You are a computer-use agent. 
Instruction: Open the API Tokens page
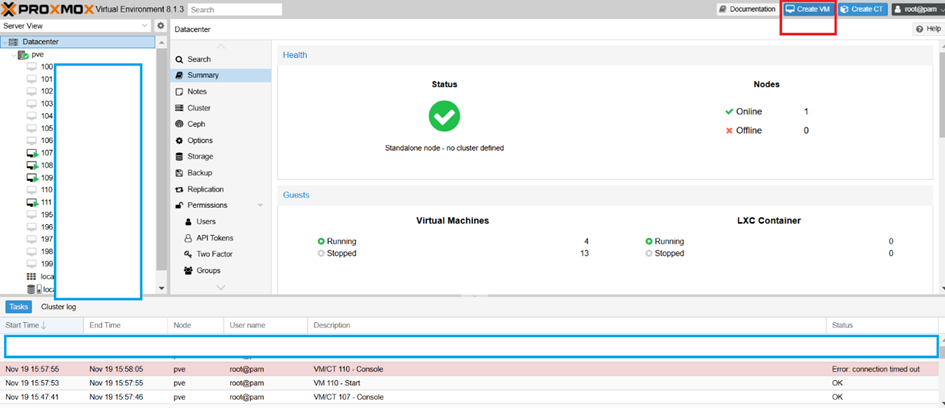[215, 237]
